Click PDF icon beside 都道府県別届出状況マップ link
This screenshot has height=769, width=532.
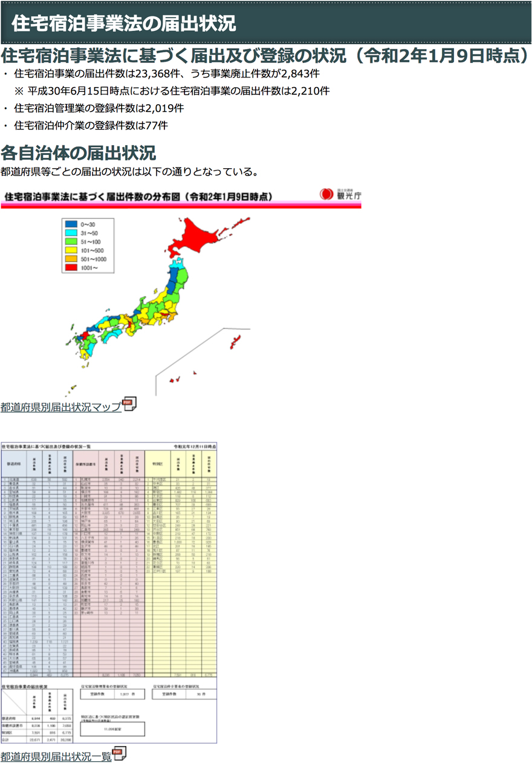tap(130, 404)
